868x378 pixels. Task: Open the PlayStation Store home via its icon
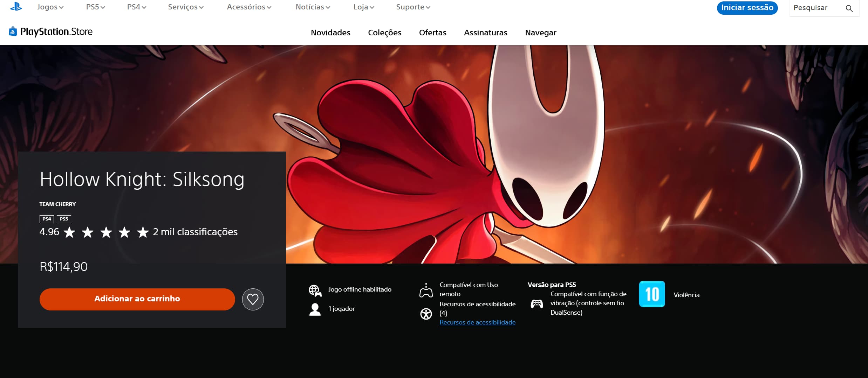tap(13, 31)
